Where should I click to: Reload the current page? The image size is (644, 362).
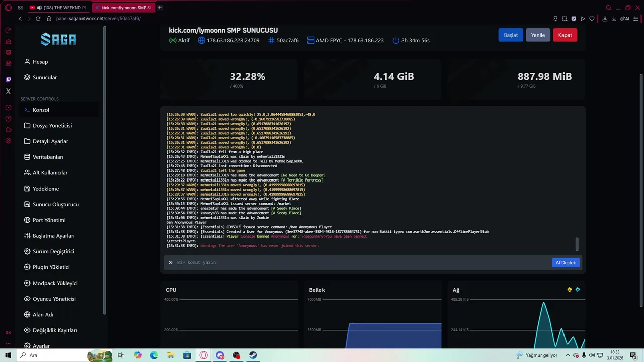coord(38,19)
